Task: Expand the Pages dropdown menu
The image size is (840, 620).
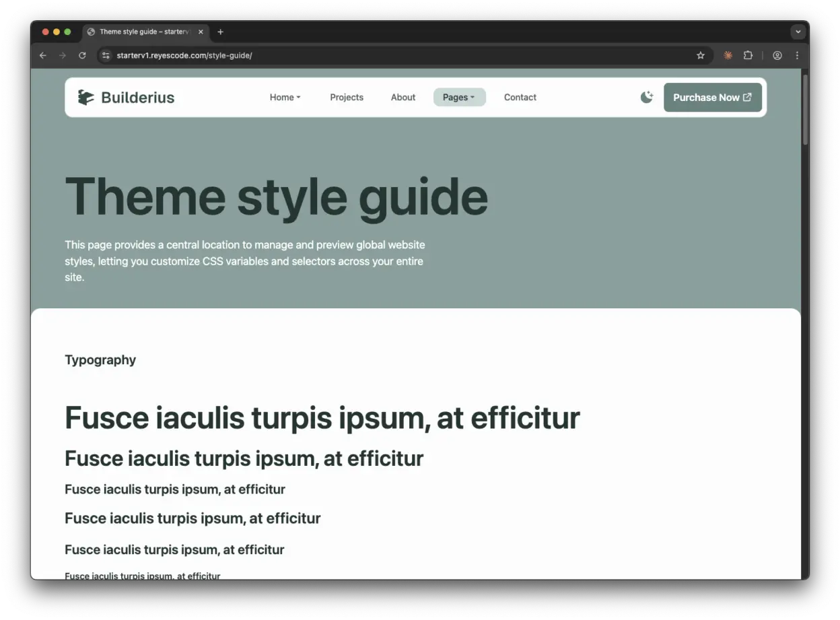Action: (459, 98)
